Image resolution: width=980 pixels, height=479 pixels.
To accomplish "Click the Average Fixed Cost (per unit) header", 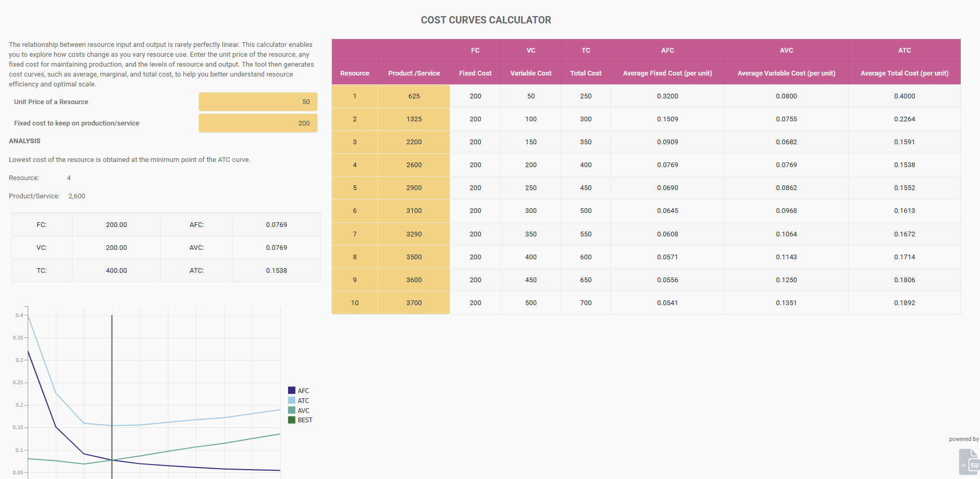I will pos(667,73).
